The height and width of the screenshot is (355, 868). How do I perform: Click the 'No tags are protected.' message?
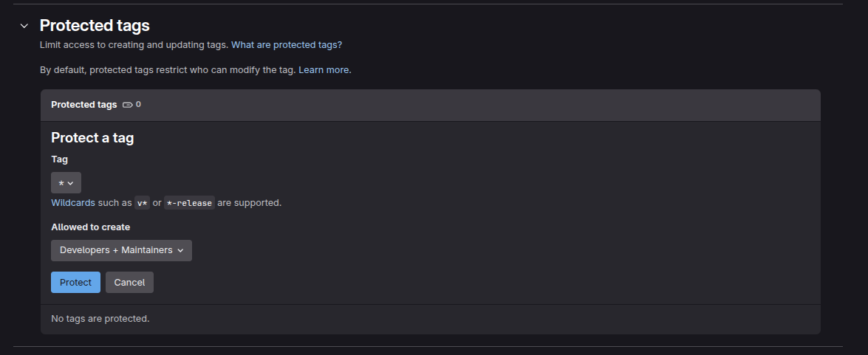pos(100,319)
